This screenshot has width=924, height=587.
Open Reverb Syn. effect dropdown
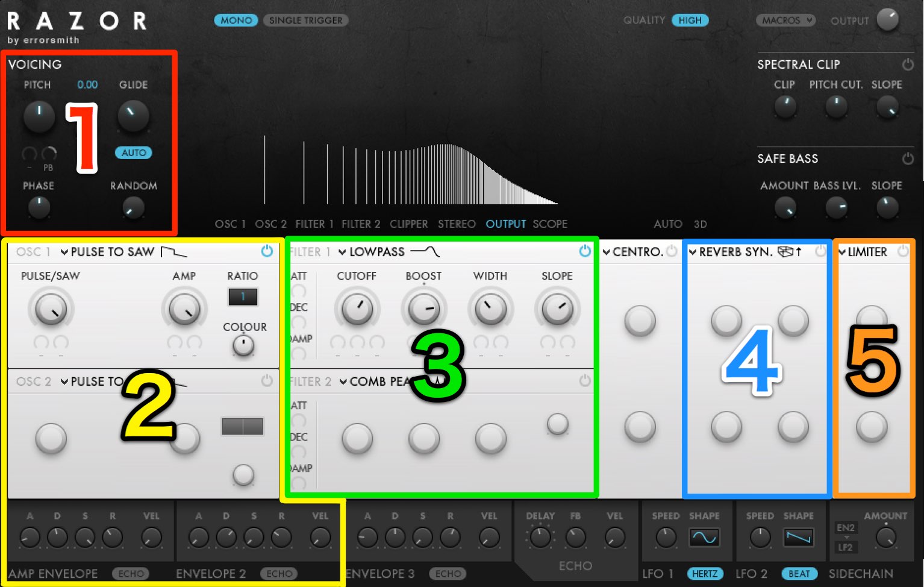[731, 252]
